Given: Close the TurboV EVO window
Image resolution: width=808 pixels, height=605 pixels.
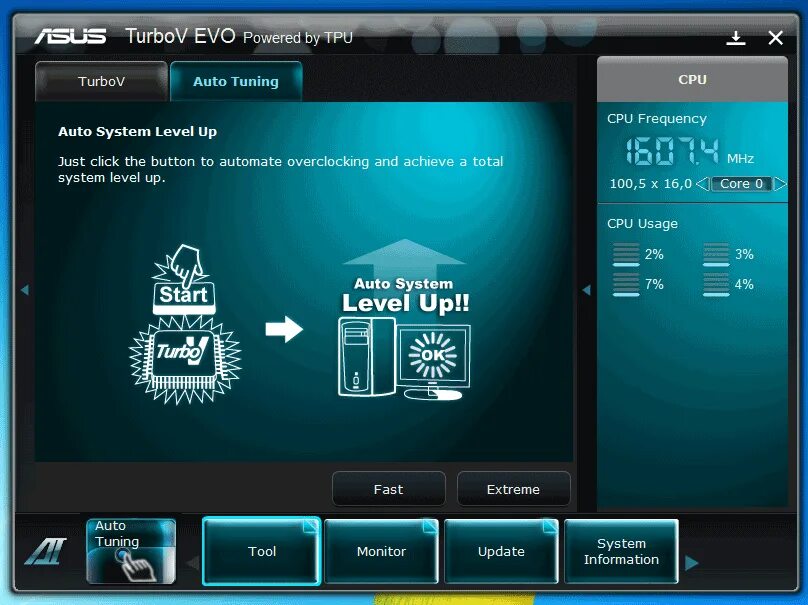Looking at the screenshot, I should point(775,38).
